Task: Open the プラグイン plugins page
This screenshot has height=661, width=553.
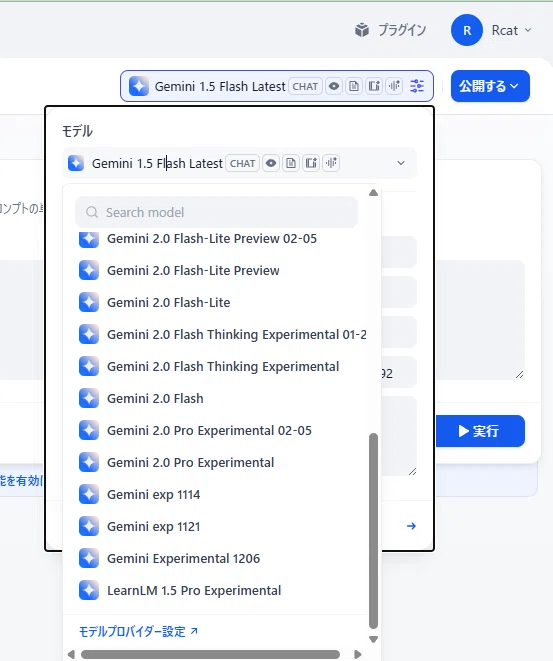Action: point(390,30)
